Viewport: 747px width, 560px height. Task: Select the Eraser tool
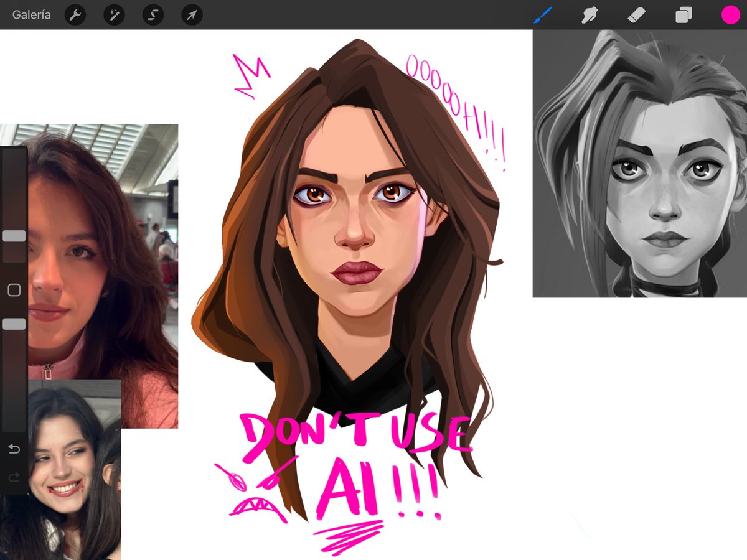[x=637, y=15]
